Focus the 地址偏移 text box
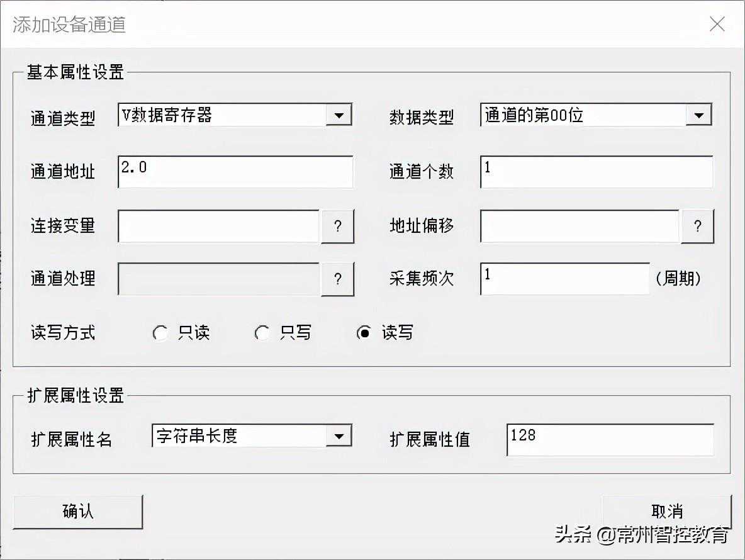Image resolution: width=745 pixels, height=560 pixels. click(580, 227)
